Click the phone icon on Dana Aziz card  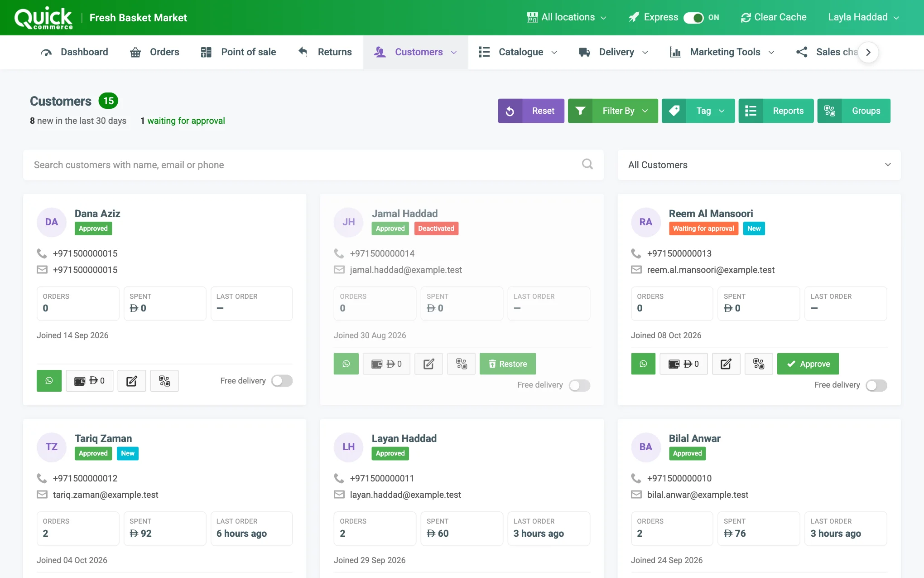[x=42, y=253]
